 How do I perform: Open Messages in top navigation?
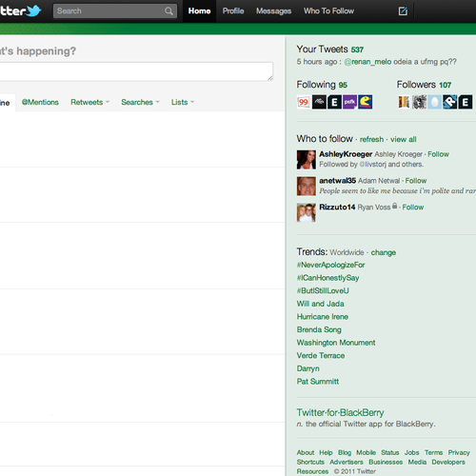tap(273, 11)
